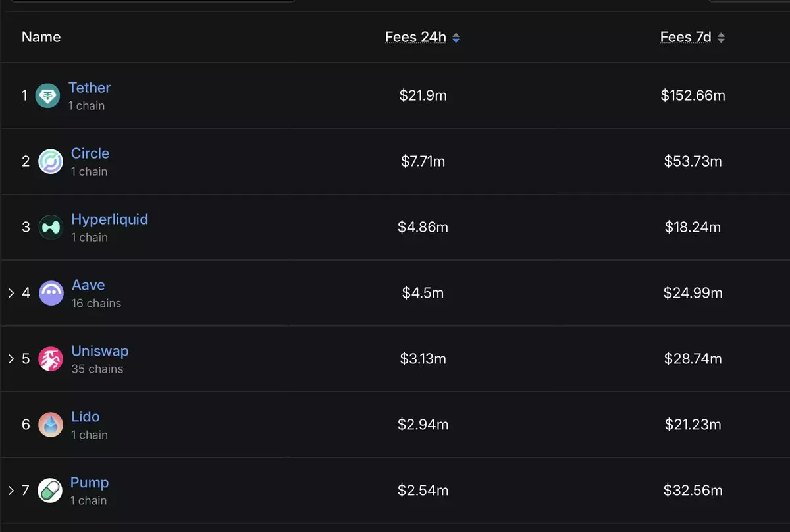Open the Circle protocol link
Viewport: 790px width, 532px height.
pyautogui.click(x=90, y=153)
